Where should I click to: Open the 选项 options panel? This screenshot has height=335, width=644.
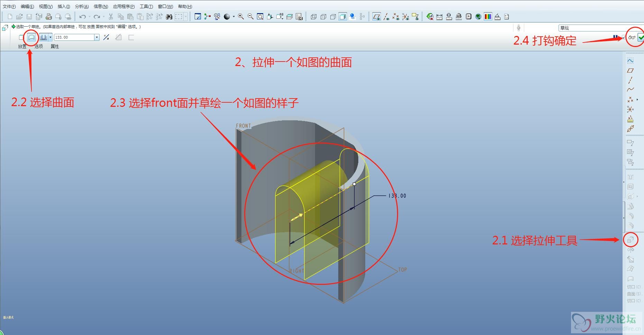[x=39, y=46]
